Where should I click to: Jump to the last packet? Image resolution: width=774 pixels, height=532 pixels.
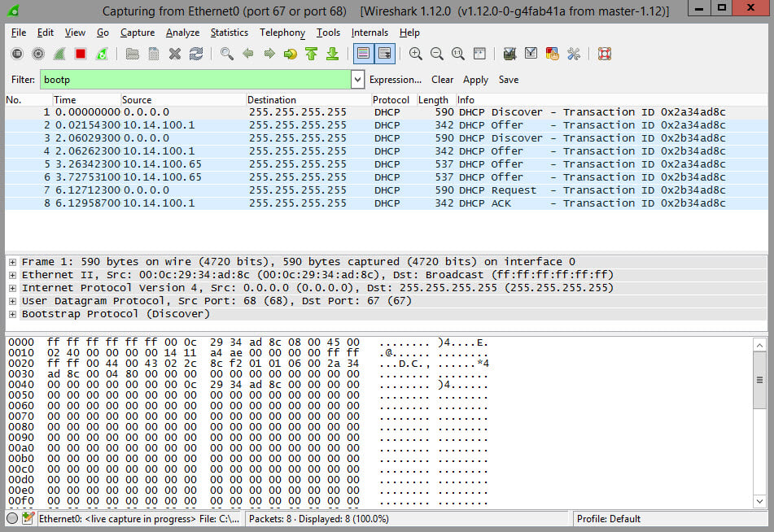click(332, 54)
